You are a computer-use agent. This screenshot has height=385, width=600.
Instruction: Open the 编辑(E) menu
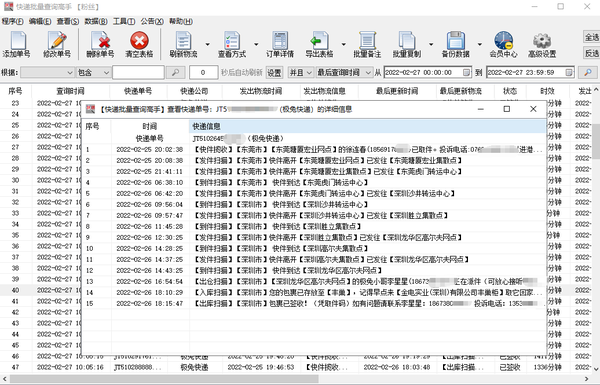[x=40, y=21]
